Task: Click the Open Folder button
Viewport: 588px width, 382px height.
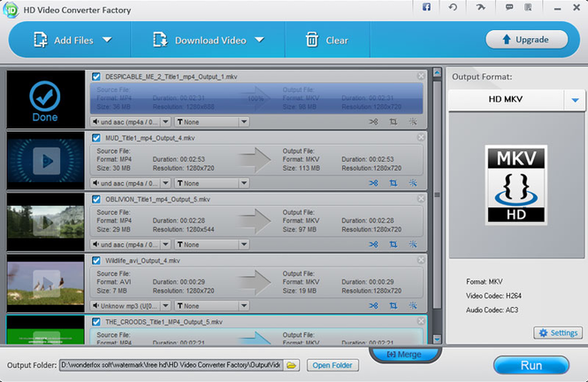Action: point(332,365)
